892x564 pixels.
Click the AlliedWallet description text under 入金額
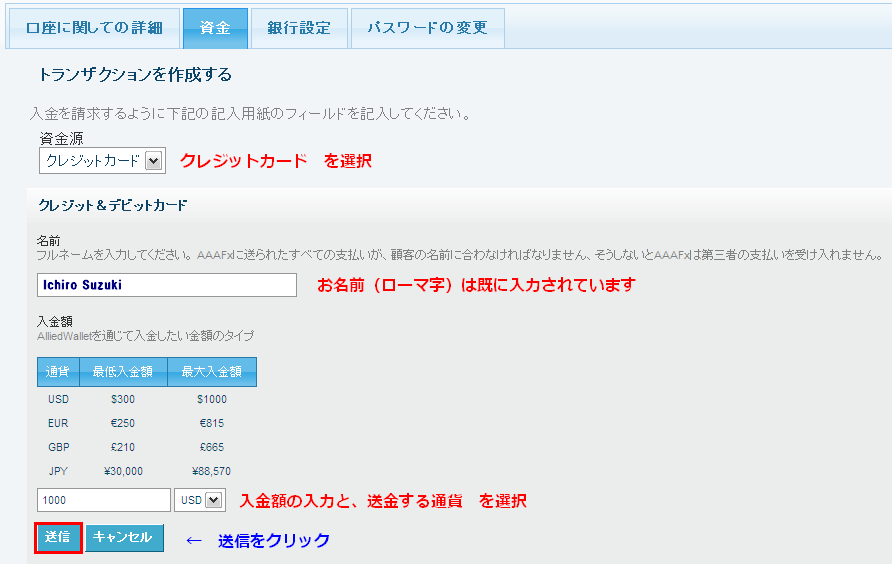click(146, 336)
